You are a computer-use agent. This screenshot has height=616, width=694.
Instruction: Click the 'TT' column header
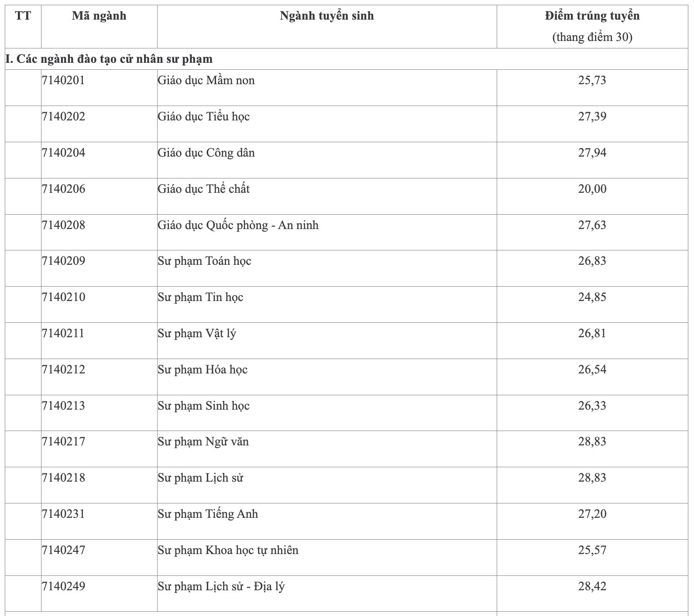coord(23,16)
